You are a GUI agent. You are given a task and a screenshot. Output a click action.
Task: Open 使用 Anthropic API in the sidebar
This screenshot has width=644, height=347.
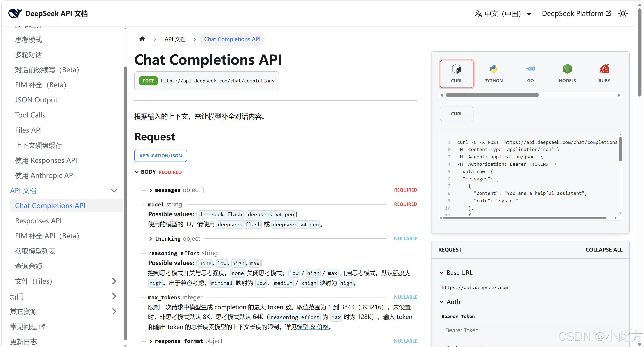(45, 176)
